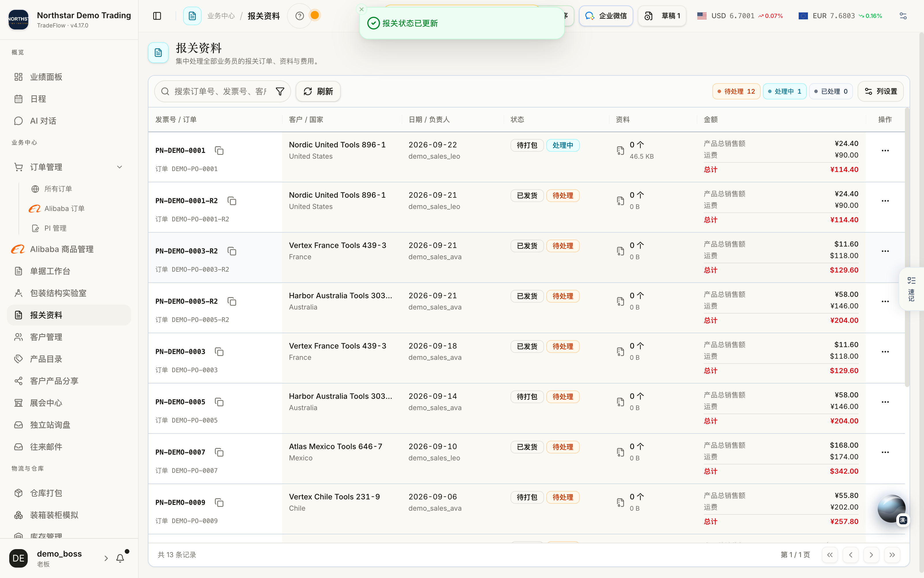Image resolution: width=924 pixels, height=578 pixels.
Task: Open 展会中心 in sidebar
Action: [x=69, y=403]
